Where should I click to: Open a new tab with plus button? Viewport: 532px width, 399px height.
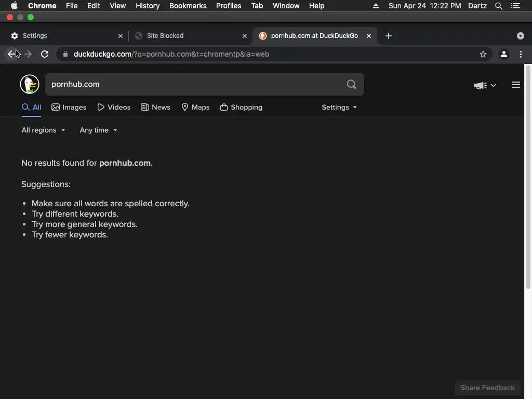pos(389,36)
